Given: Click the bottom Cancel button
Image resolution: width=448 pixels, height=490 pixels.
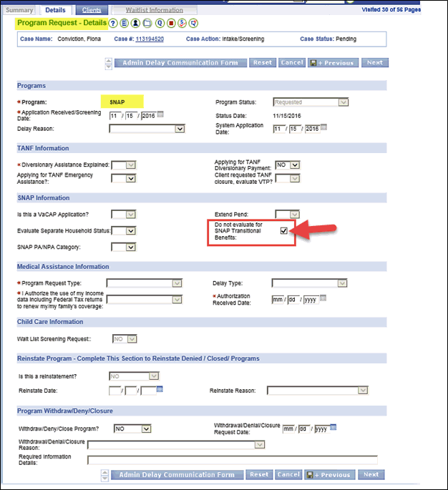Looking at the screenshot, I should (x=288, y=475).
